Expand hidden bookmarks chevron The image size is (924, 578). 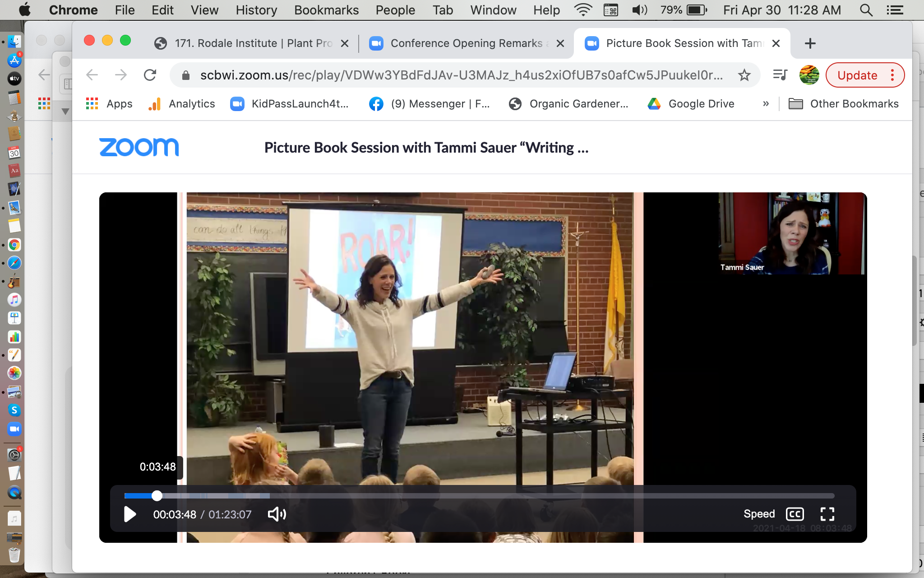click(766, 104)
